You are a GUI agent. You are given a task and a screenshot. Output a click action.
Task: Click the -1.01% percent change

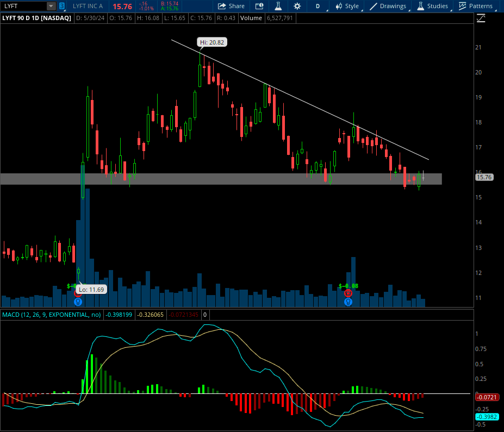(x=146, y=9)
